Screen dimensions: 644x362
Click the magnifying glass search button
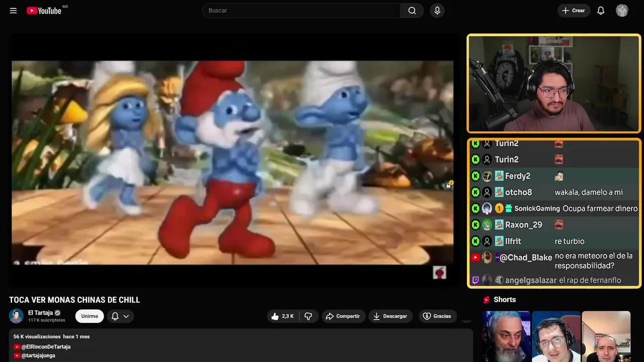[412, 11]
